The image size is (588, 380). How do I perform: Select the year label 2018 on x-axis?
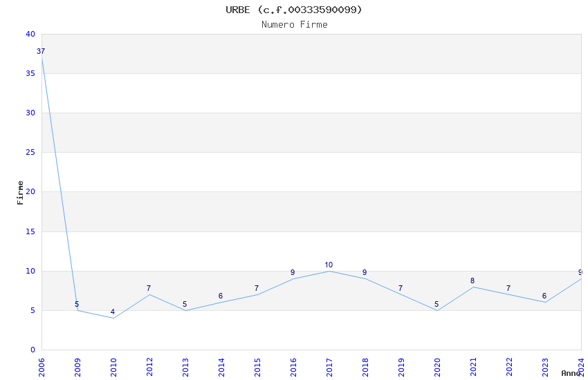pyautogui.click(x=365, y=368)
